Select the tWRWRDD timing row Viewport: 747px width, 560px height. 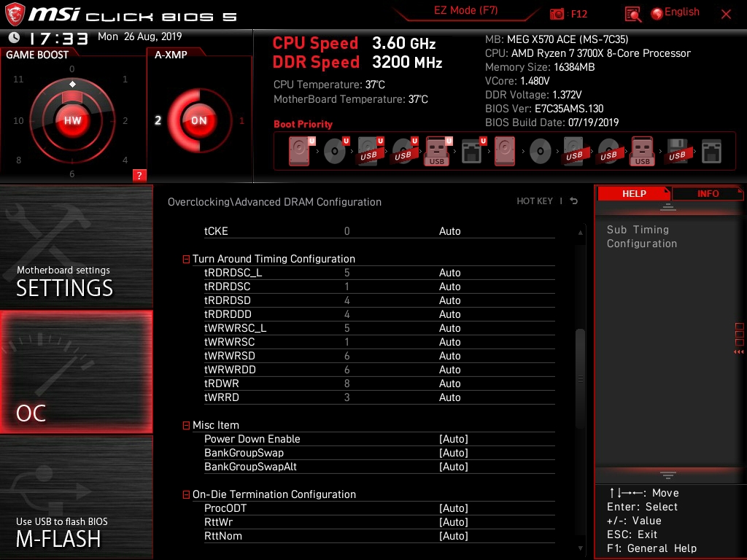[379, 370]
